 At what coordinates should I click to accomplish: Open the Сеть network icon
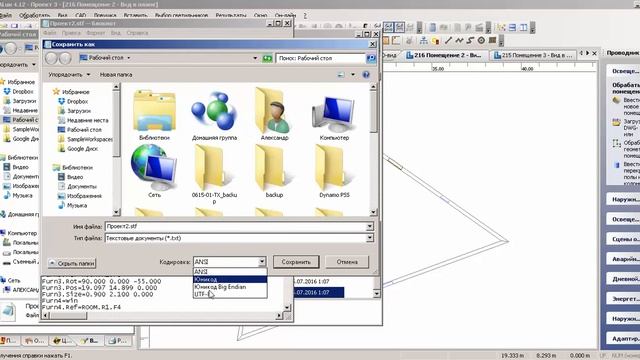154,171
